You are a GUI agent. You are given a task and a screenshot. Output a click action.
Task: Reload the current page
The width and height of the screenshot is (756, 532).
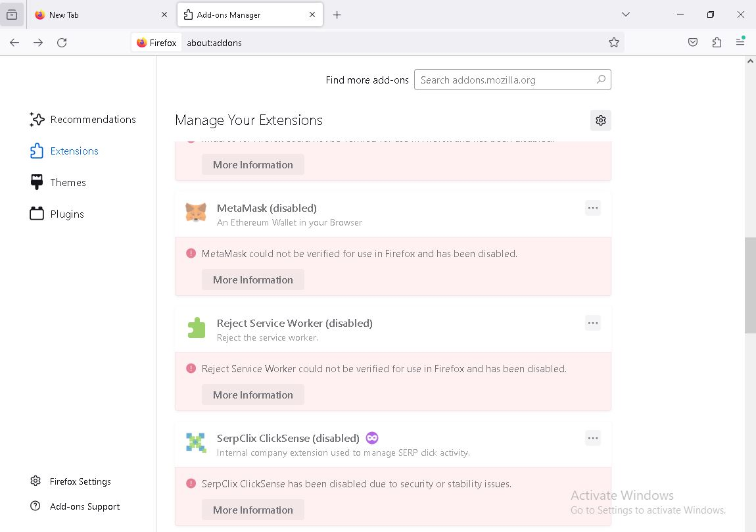click(62, 43)
